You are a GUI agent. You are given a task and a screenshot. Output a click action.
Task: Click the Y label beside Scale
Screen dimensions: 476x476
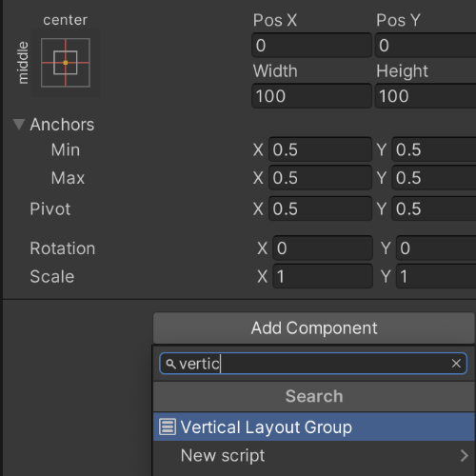tap(386, 276)
